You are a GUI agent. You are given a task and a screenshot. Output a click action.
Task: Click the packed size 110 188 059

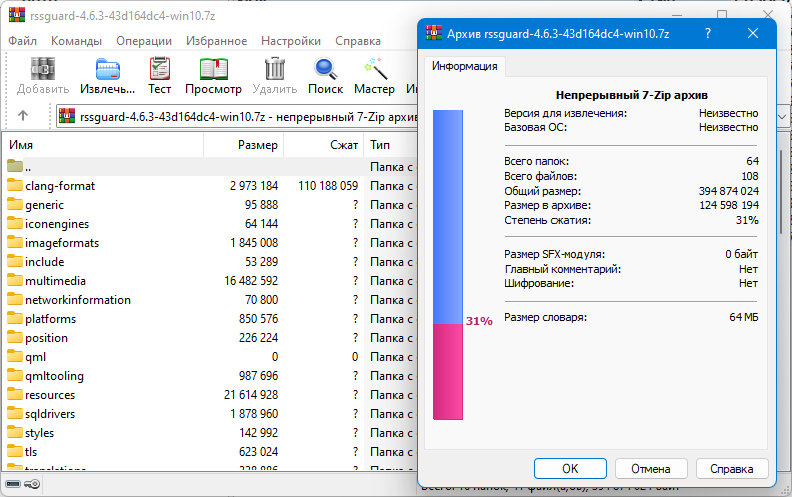click(x=328, y=186)
